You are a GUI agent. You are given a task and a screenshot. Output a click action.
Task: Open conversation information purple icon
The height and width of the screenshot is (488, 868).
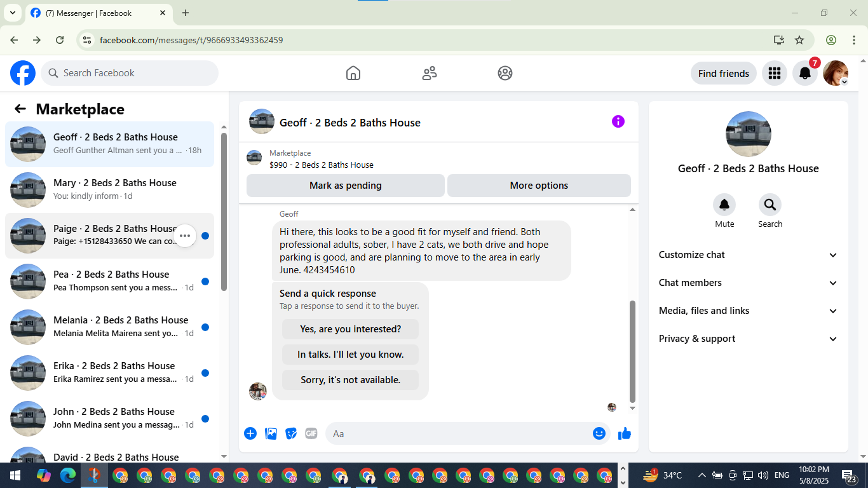pyautogui.click(x=618, y=121)
